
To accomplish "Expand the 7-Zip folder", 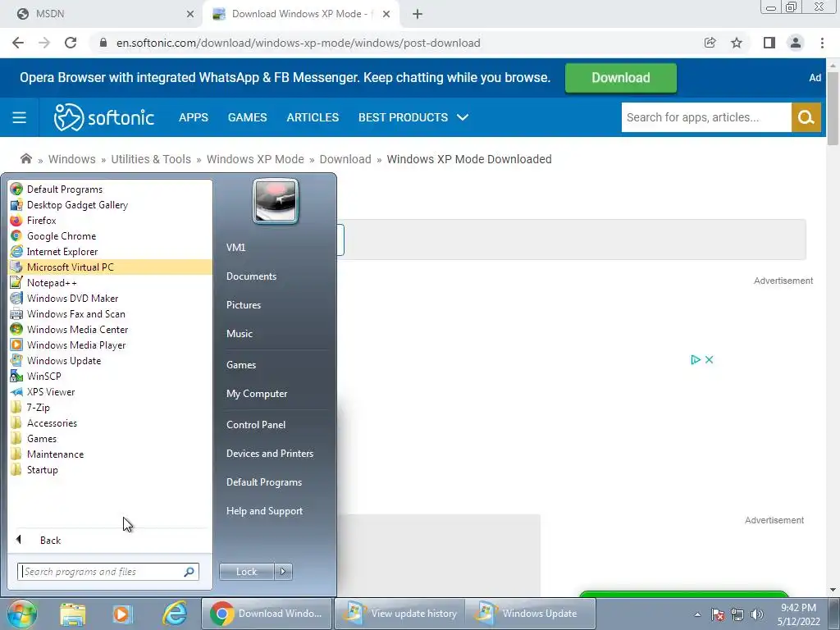I will (110, 407).
